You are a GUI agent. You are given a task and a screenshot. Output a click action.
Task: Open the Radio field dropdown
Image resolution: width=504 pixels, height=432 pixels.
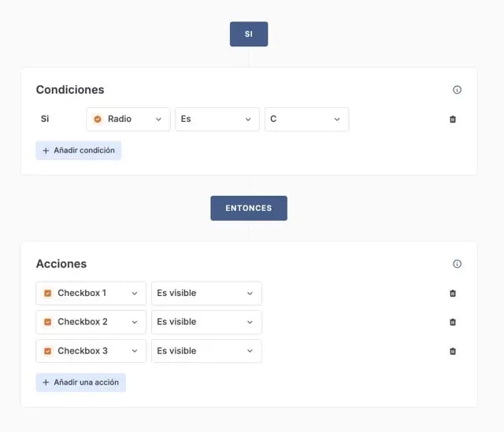point(128,120)
